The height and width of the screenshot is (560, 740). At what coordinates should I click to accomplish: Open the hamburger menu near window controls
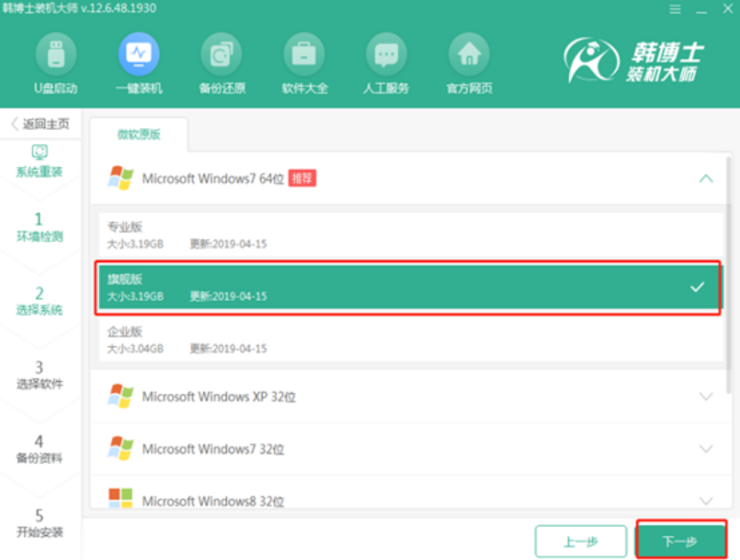[x=677, y=7]
